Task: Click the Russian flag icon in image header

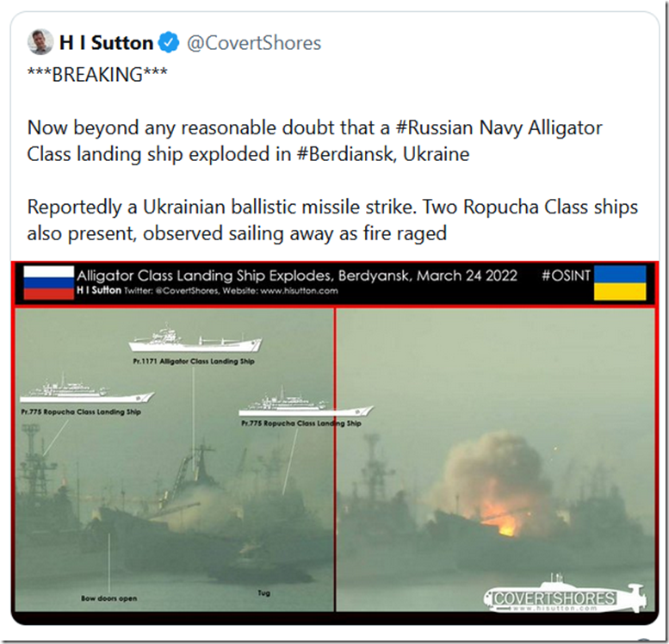Action: click(48, 283)
